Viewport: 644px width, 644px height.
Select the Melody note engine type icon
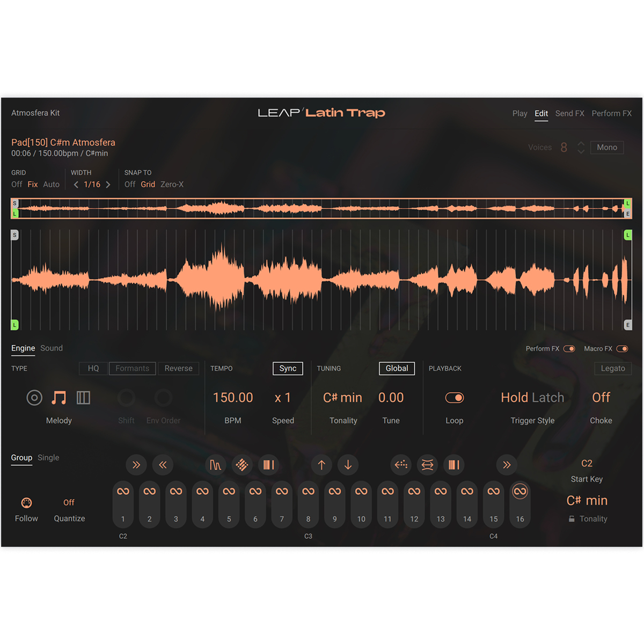(59, 397)
